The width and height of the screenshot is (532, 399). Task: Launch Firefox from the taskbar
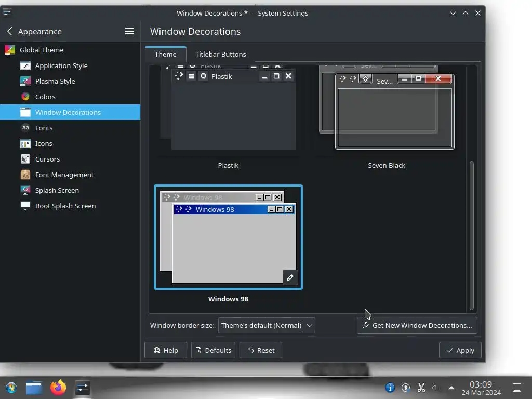pos(58,388)
